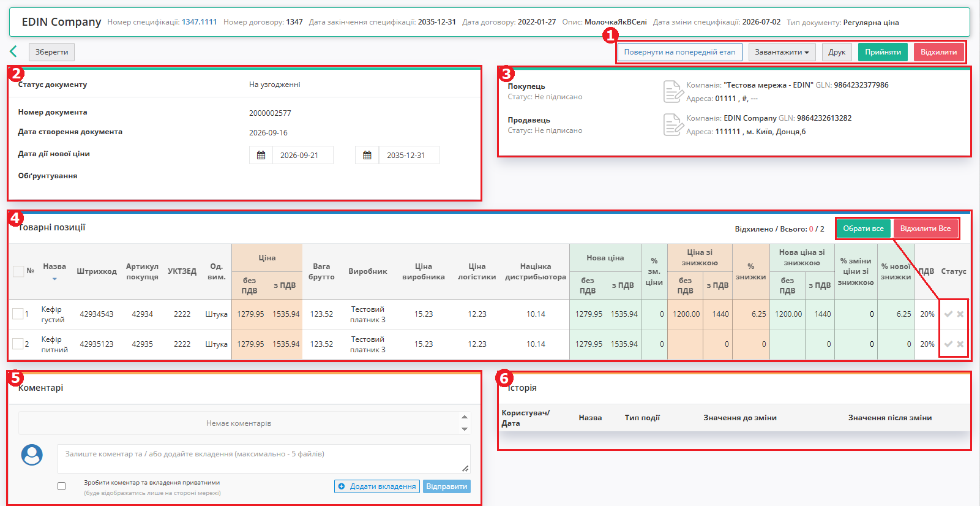The image size is (980, 506).
Task: Click specification number 1347.1111
Action: point(200,22)
